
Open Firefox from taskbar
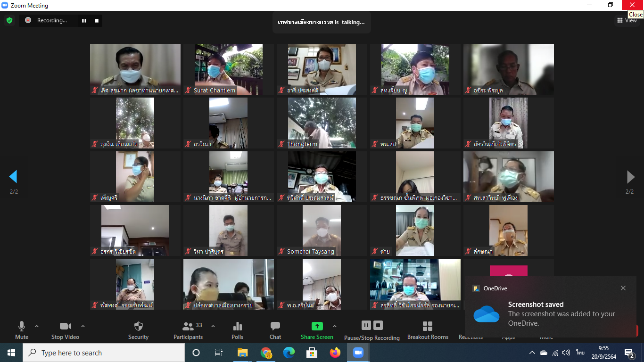(335, 353)
